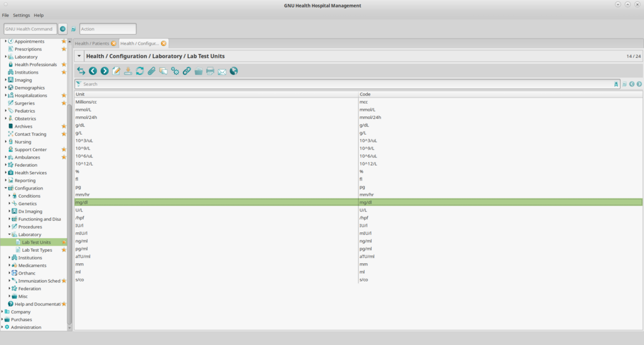Create new record with pencil icon

116,71
